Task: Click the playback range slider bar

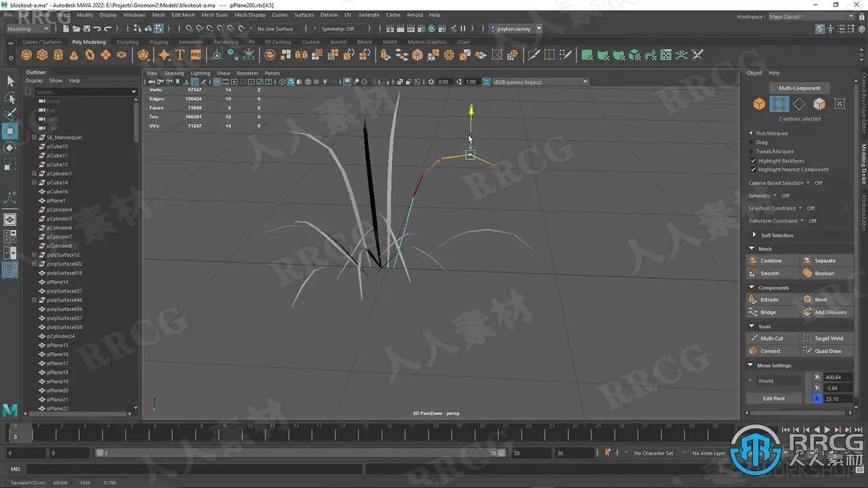Action: tap(301, 453)
